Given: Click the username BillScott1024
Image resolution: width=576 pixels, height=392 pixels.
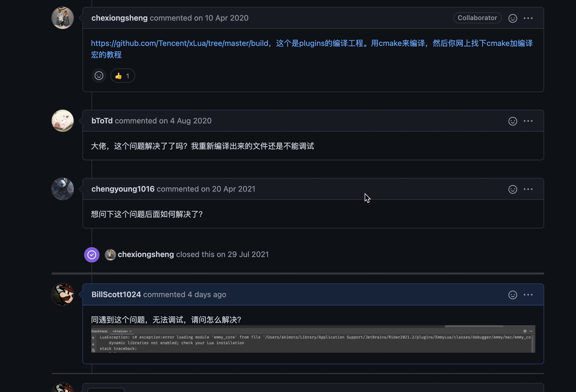Looking at the screenshot, I should click(x=116, y=294).
